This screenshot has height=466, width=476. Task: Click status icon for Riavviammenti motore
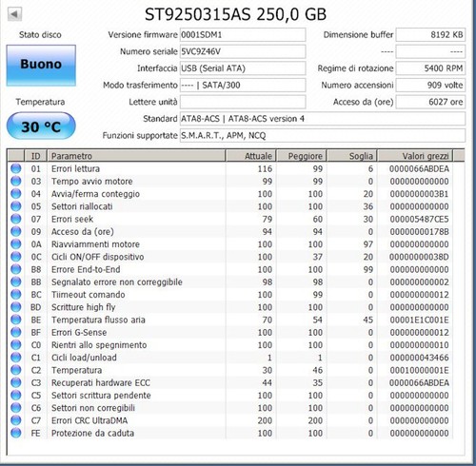[x=16, y=244]
